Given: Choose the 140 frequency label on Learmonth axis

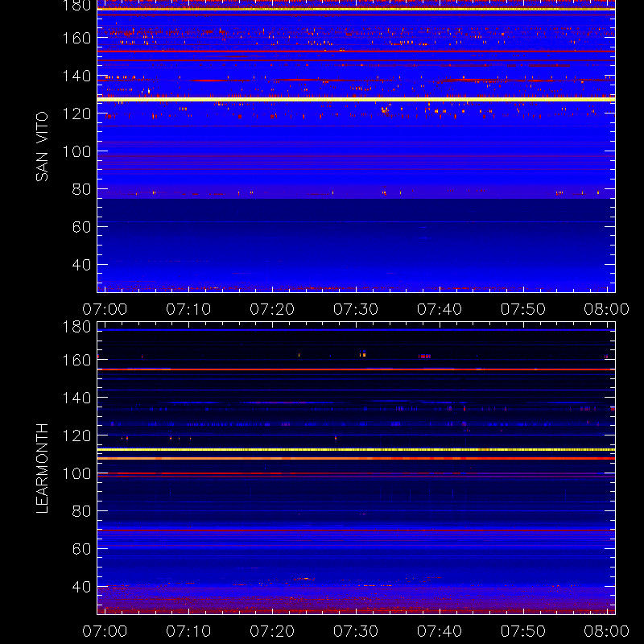Looking at the screenshot, I should (76, 398).
